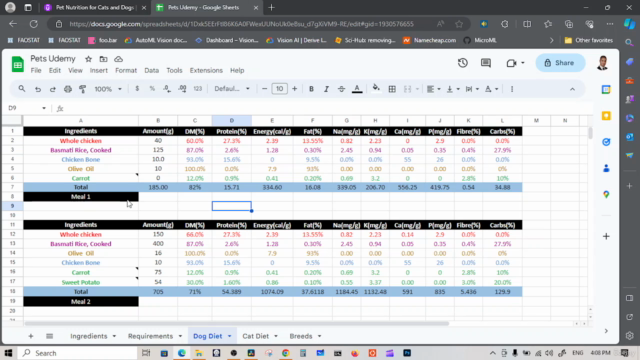Click the search menus magnifier icon

[22, 89]
